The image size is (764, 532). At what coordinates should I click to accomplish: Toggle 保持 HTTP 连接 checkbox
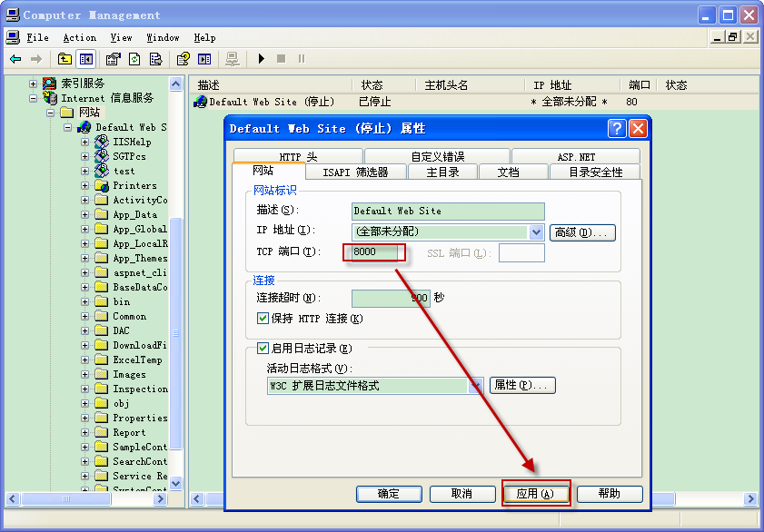(263, 319)
